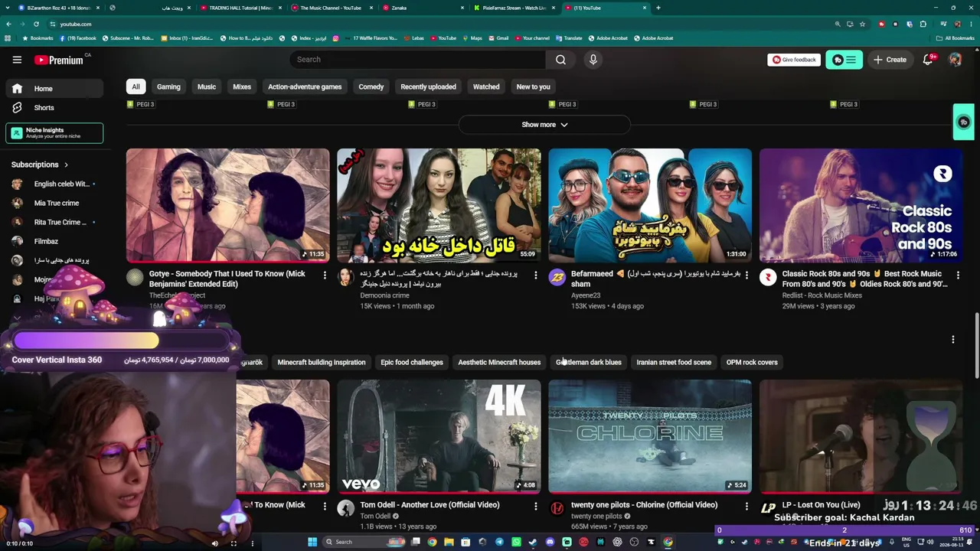The width and height of the screenshot is (980, 551).
Task: Click the Ayeene23 channel avatar
Action: click(x=557, y=277)
